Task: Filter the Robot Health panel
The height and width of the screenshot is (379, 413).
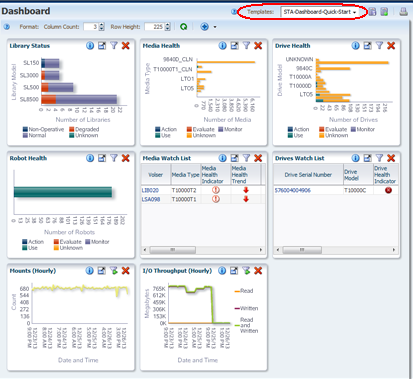Action: click(114, 158)
